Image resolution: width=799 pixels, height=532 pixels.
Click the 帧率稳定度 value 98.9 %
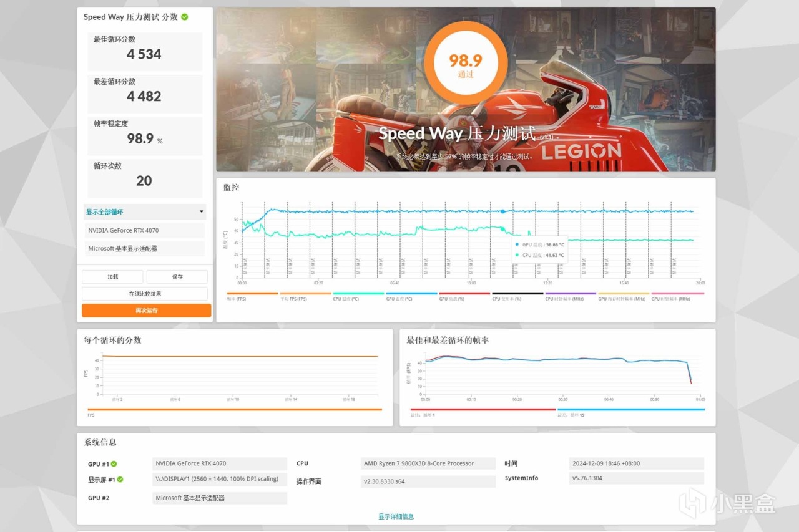point(145,138)
